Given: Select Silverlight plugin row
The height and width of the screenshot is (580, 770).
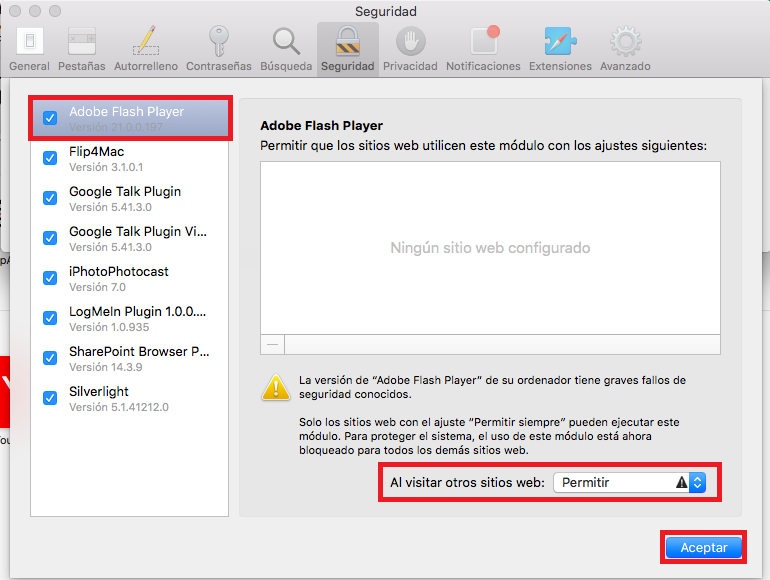Looking at the screenshot, I should pyautogui.click(x=130, y=399).
